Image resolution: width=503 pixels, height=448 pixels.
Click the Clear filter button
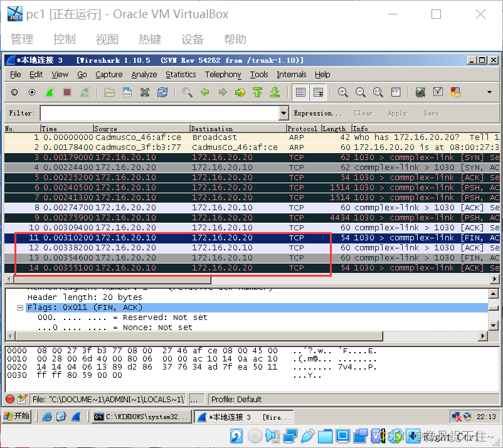[363, 114]
